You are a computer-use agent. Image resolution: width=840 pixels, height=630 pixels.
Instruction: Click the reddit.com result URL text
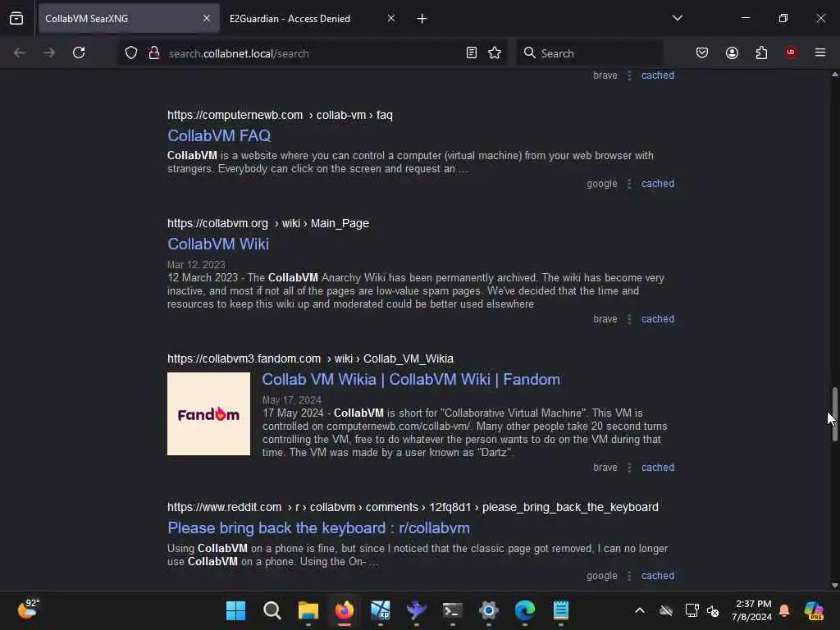click(413, 507)
